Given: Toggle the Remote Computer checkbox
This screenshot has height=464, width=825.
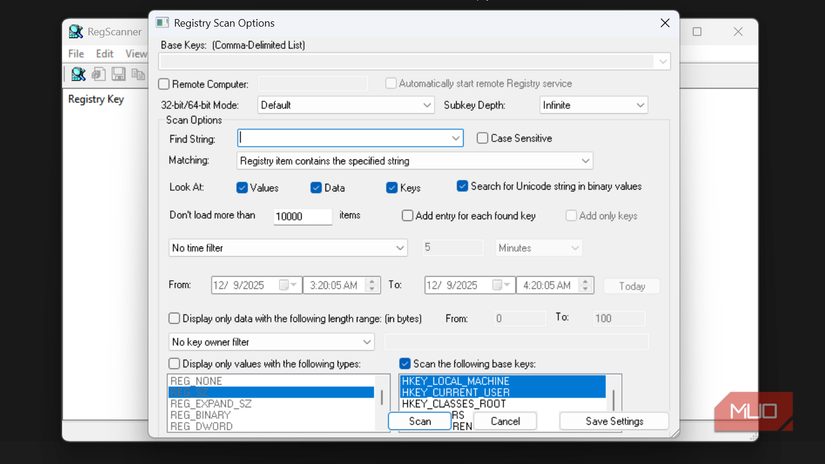Looking at the screenshot, I should click(164, 84).
